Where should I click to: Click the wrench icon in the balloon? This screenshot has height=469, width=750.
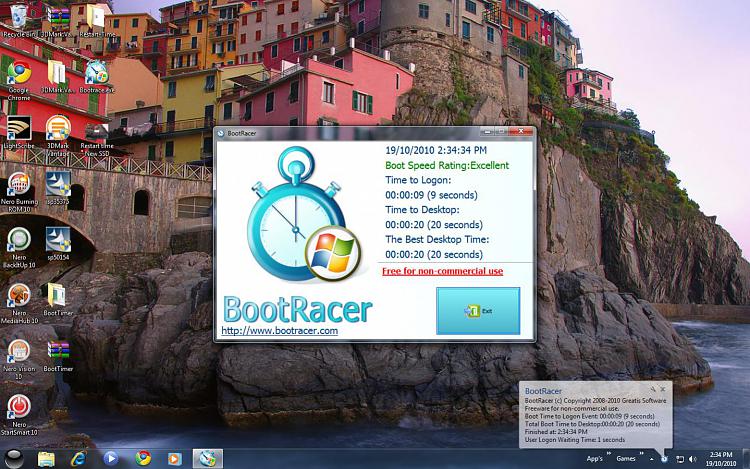(652, 389)
